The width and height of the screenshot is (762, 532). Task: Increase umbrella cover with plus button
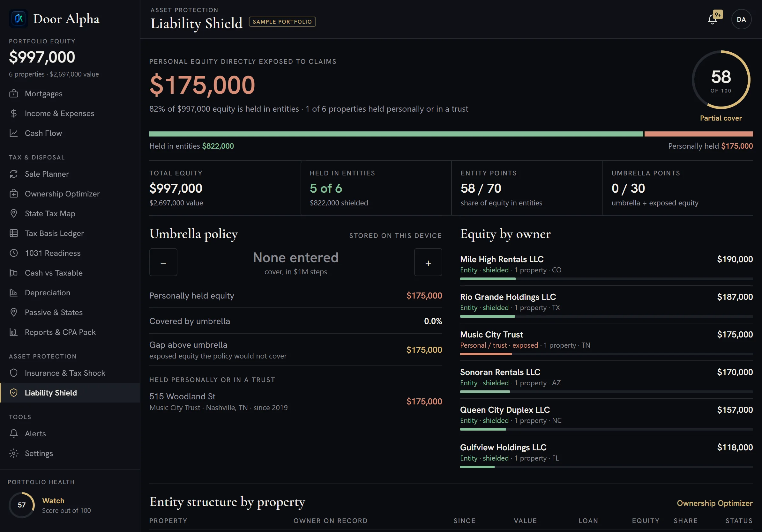click(x=428, y=262)
